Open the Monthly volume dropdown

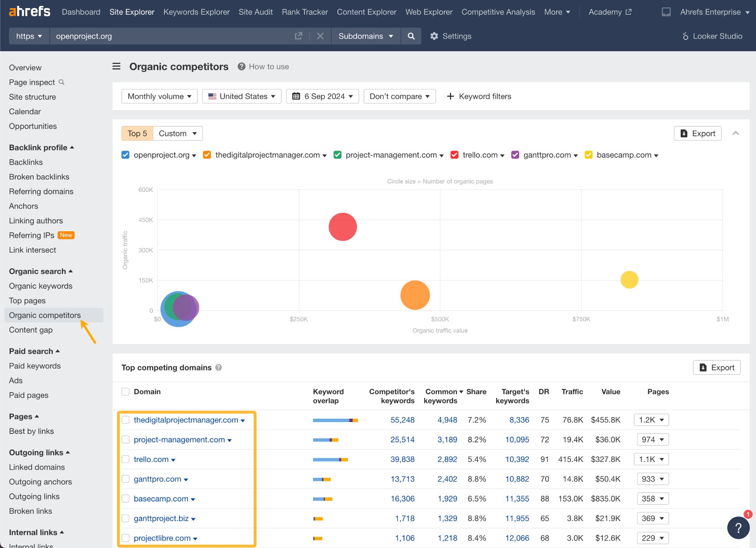pyautogui.click(x=159, y=96)
